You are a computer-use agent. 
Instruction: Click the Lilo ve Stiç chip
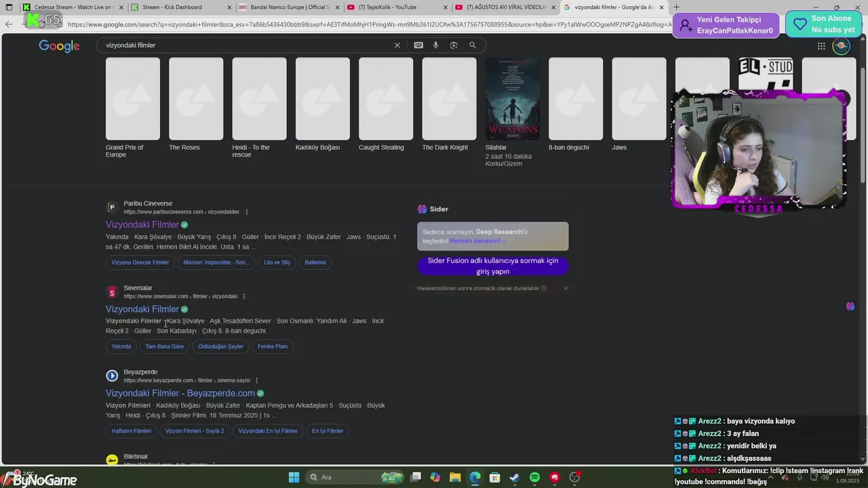277,262
